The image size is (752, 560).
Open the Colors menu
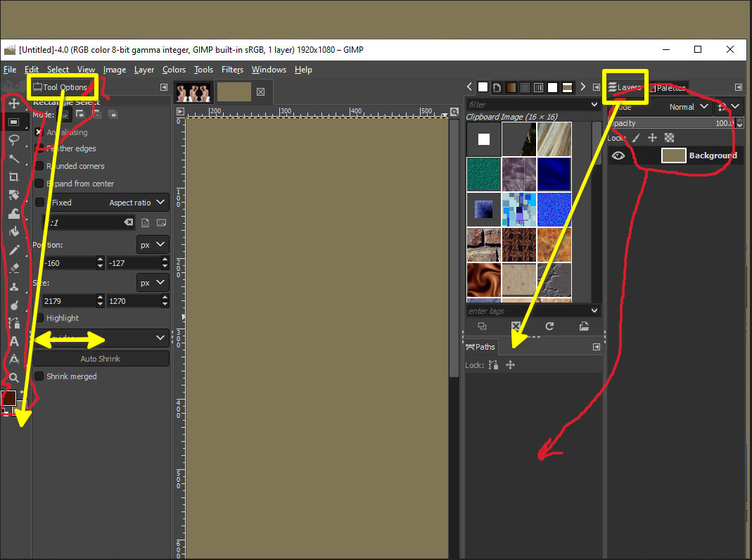tap(174, 70)
